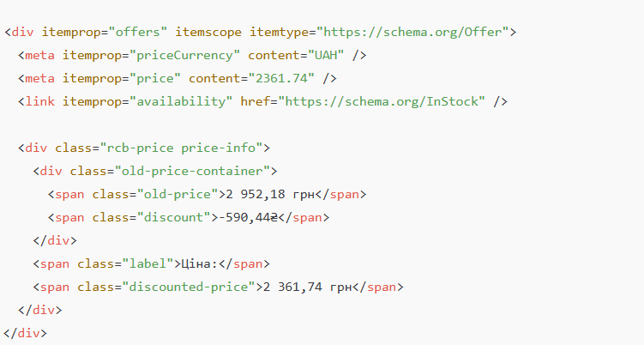Click the schema.org/InStock href URL
Screen dimensions: 644x345
click(382, 101)
